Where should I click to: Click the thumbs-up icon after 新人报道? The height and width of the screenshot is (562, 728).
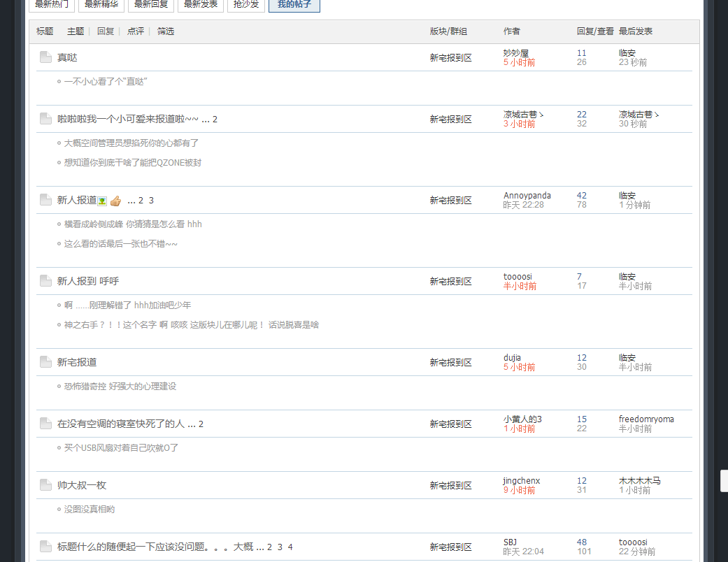115,201
